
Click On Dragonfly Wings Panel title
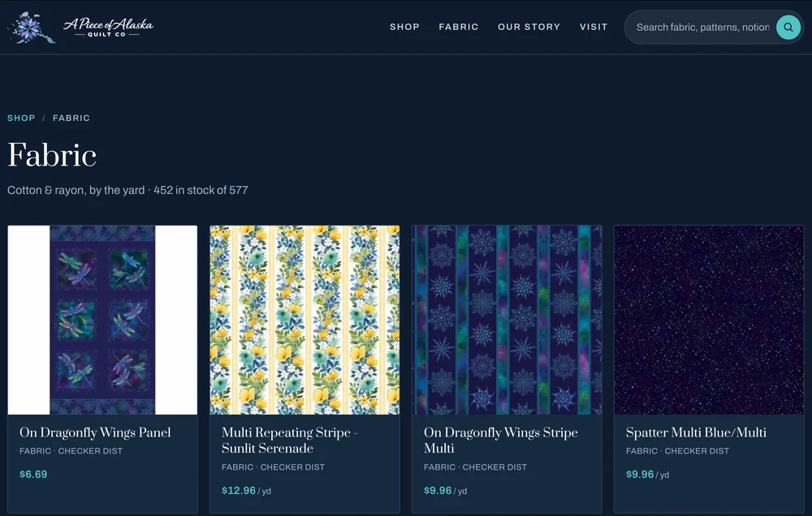(x=95, y=432)
